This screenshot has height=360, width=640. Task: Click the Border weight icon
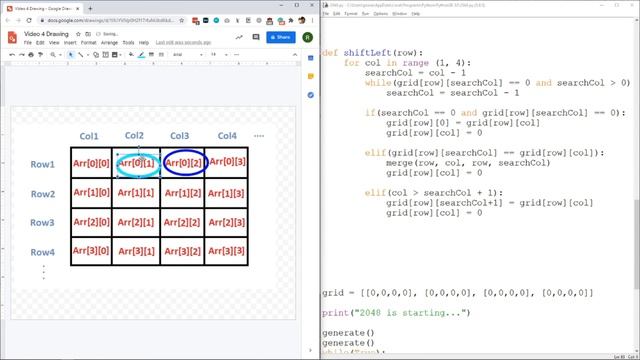coord(151,55)
